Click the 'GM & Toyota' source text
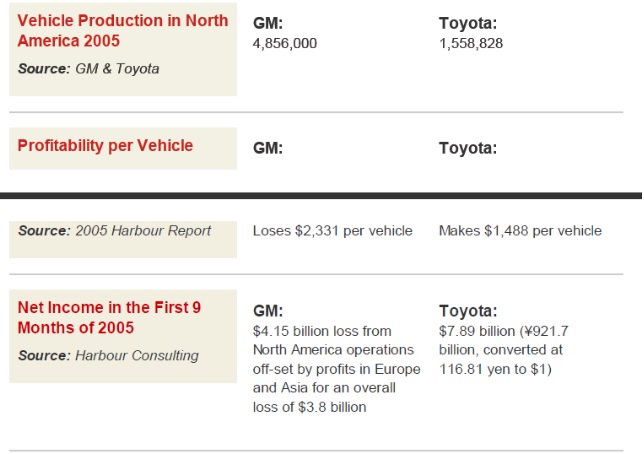This screenshot has width=644, height=454. [x=116, y=69]
